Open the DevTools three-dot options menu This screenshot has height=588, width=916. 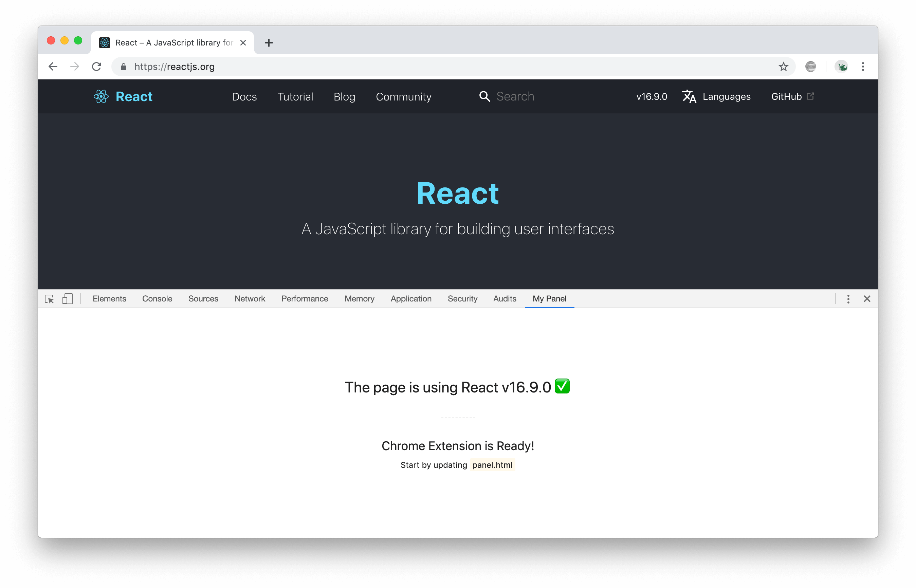click(848, 299)
